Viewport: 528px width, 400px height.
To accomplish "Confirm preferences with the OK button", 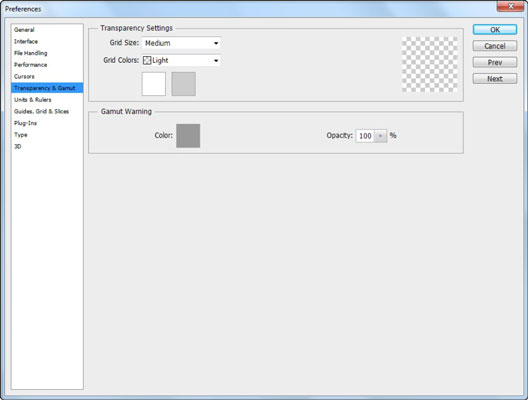I will pos(495,30).
